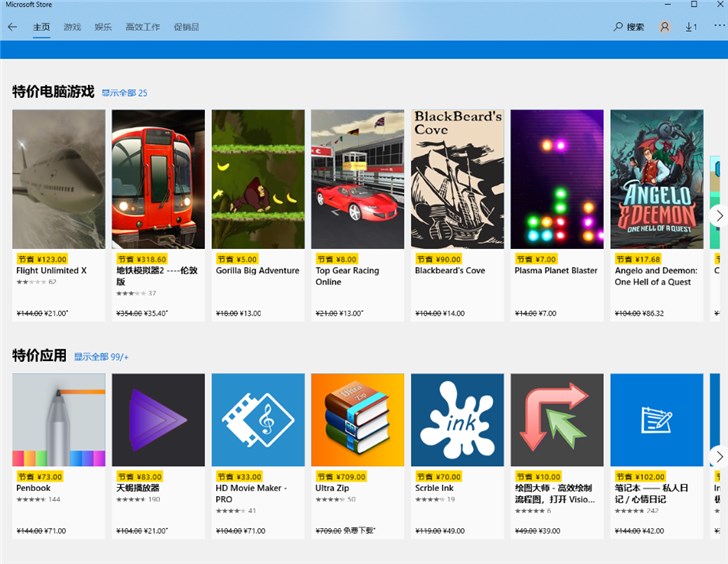Click 显示全部 99/+ link for apps
Viewport: 728px width, 564px height.
101,357
